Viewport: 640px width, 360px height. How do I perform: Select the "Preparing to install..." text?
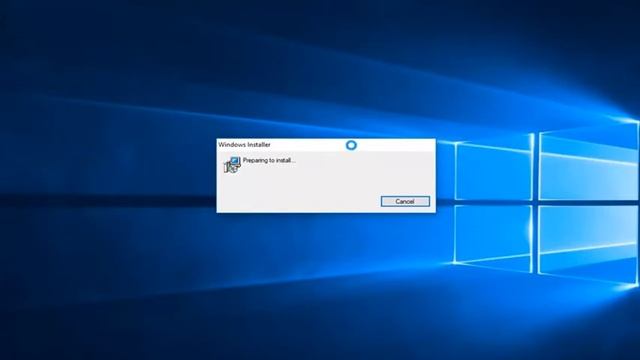269,160
